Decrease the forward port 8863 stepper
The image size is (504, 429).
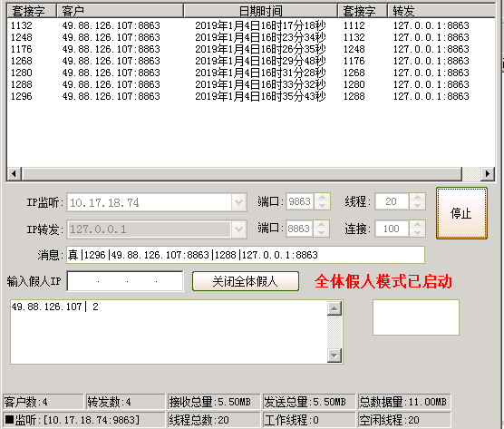coord(322,232)
